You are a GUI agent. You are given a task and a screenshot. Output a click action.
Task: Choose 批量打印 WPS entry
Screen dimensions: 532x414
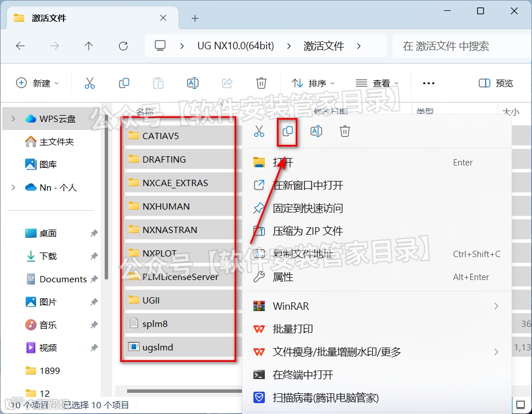(376, 329)
